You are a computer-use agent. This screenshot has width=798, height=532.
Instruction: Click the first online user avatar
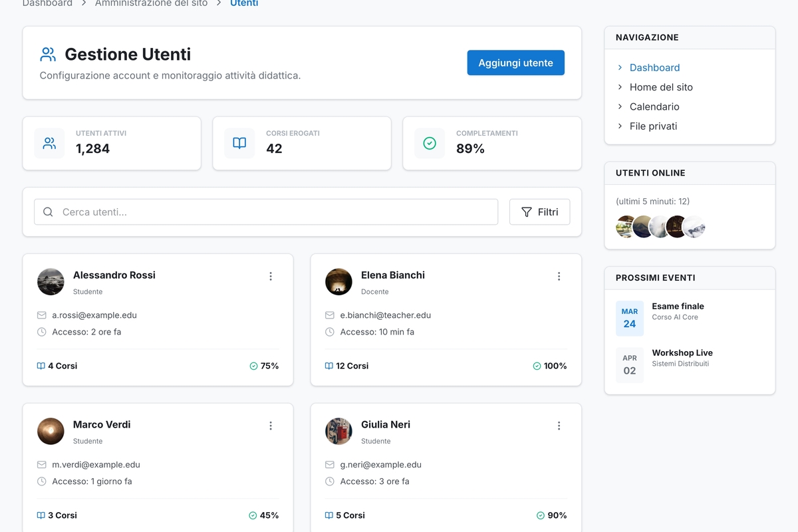626,226
